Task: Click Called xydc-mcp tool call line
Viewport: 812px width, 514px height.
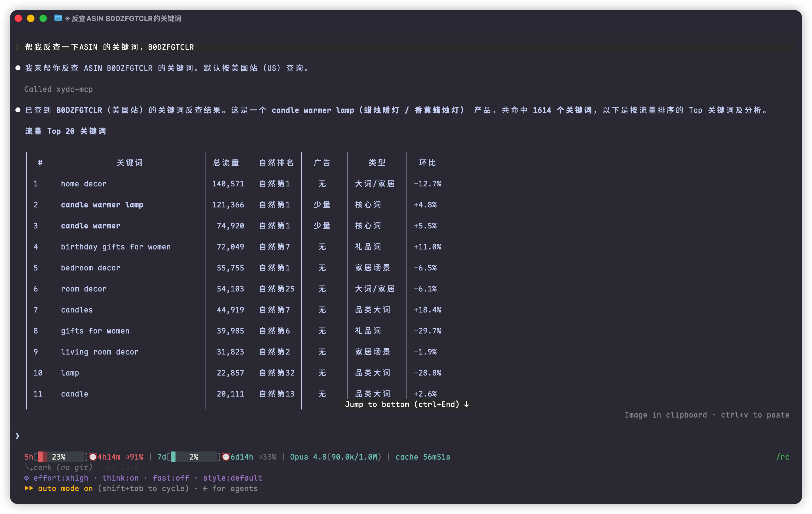Action: coord(58,89)
